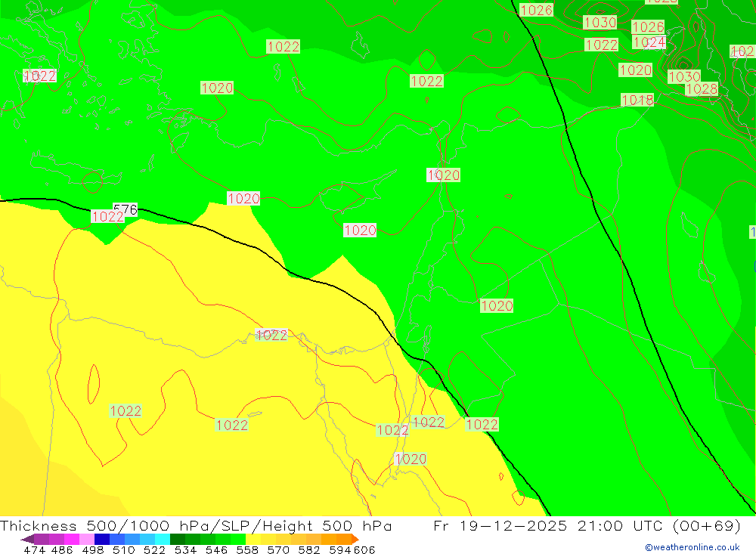Click the 1028 isobar label
Image resolution: width=756 pixels, height=554 pixels.
(702, 88)
